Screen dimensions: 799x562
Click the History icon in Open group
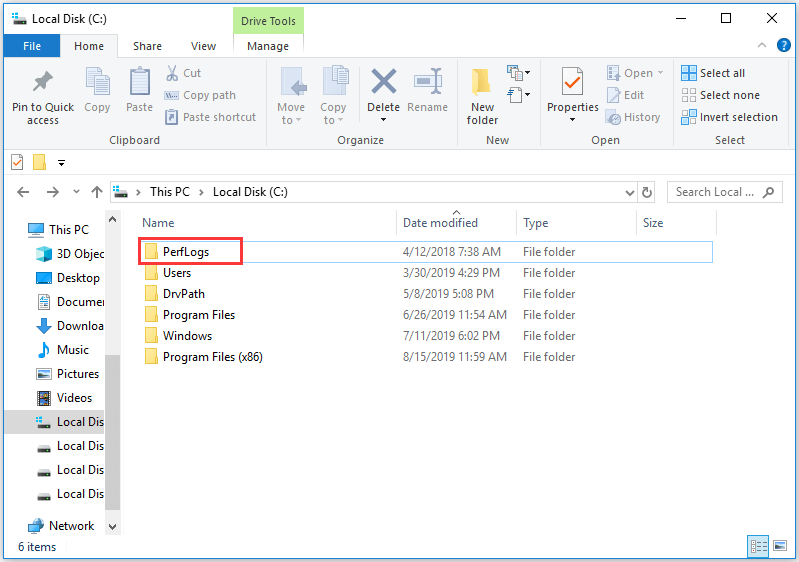pyautogui.click(x=613, y=118)
